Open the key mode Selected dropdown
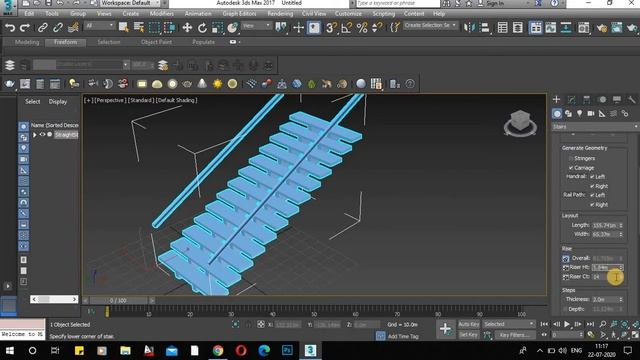The image size is (640, 360). pos(509,324)
